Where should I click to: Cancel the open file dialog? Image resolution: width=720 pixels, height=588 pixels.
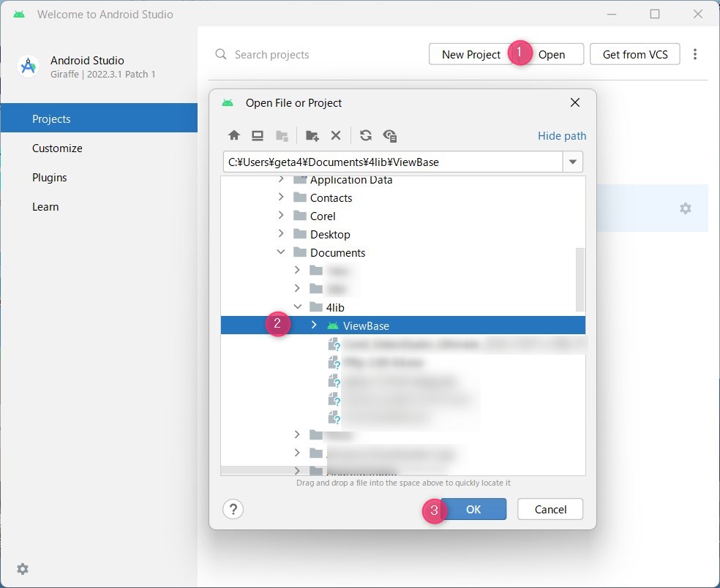pos(550,509)
